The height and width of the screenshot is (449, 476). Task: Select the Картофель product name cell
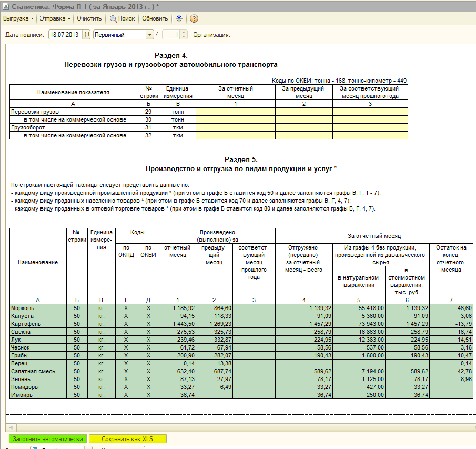click(x=38, y=324)
